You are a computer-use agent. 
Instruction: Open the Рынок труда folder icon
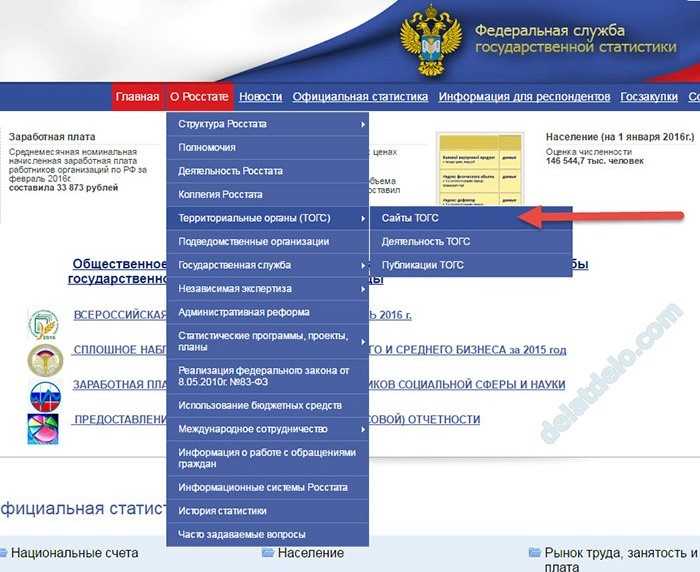[x=534, y=553]
